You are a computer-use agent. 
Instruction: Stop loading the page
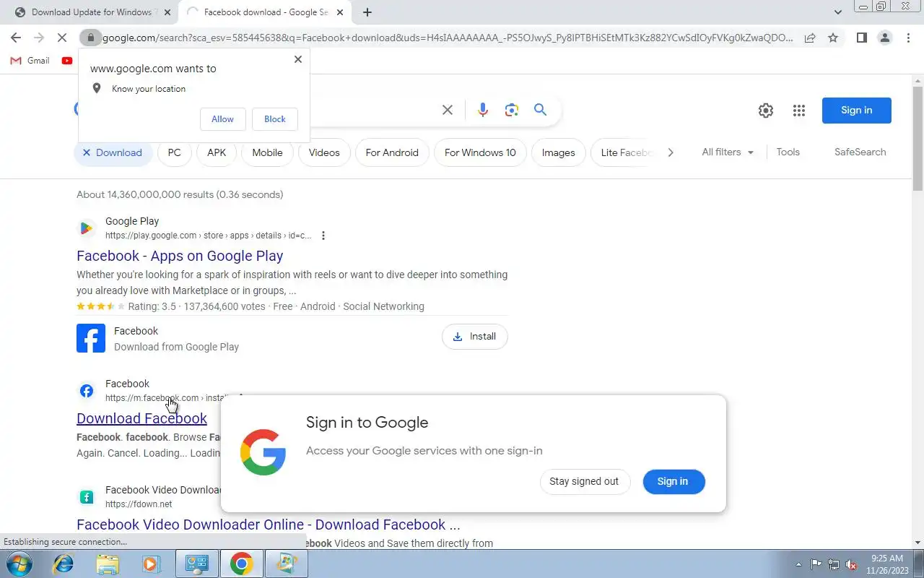(62, 38)
